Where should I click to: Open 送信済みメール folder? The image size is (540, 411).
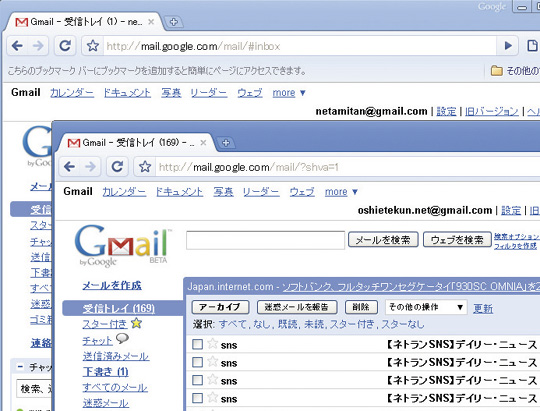pos(116,356)
